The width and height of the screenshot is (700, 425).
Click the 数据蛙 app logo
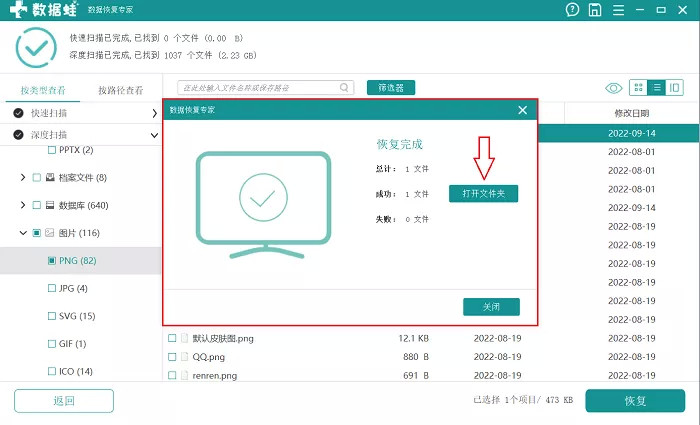tap(44, 9)
